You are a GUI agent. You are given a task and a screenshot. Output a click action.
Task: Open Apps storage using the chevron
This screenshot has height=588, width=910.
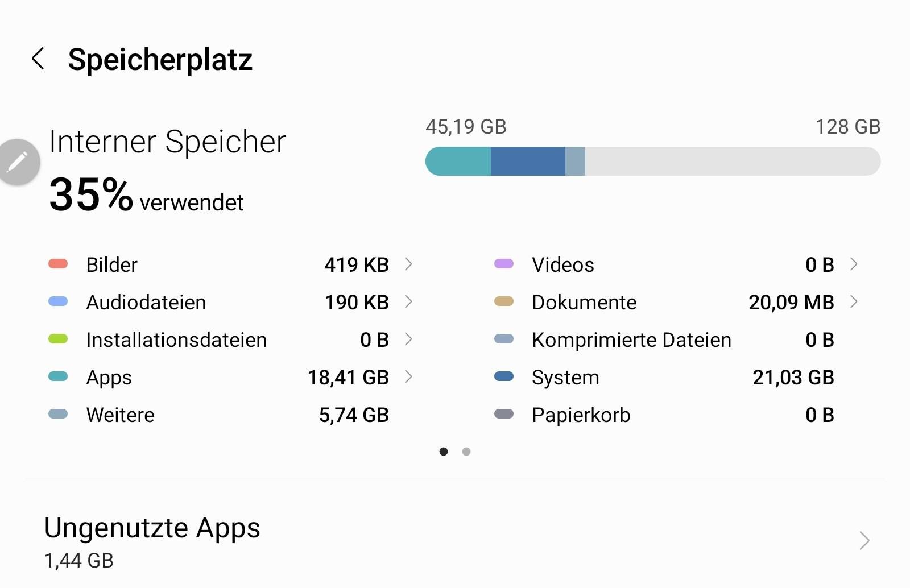tap(408, 376)
